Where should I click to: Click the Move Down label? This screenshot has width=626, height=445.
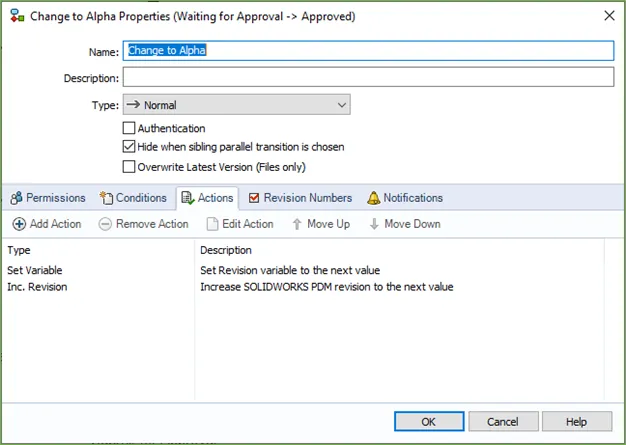coord(412,224)
